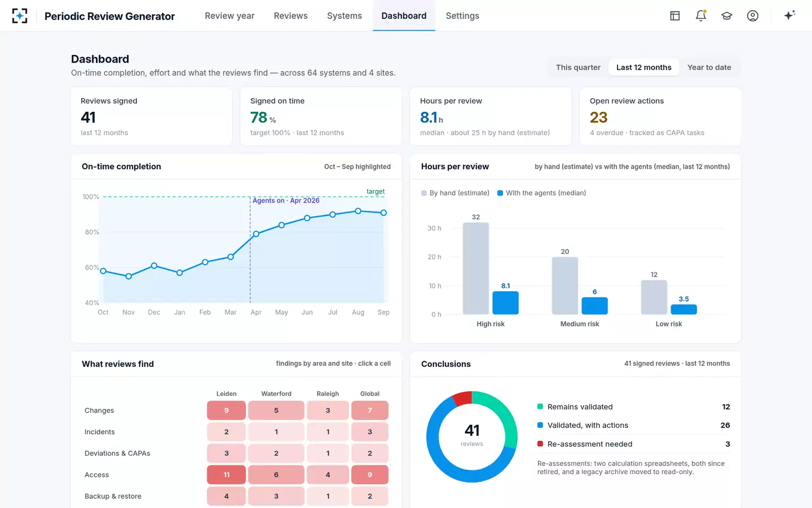The height and width of the screenshot is (508, 812).
Task: Switch to the Reviews tab
Action: 291,16
